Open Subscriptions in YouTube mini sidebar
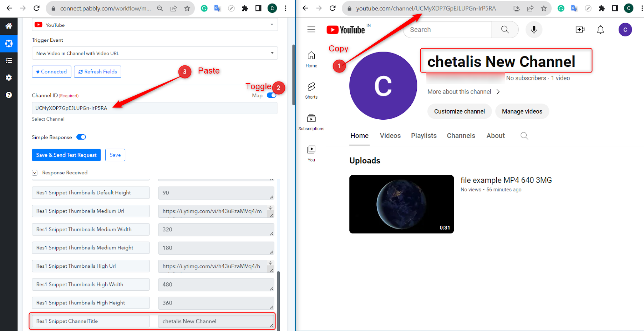644x331 pixels. (311, 122)
